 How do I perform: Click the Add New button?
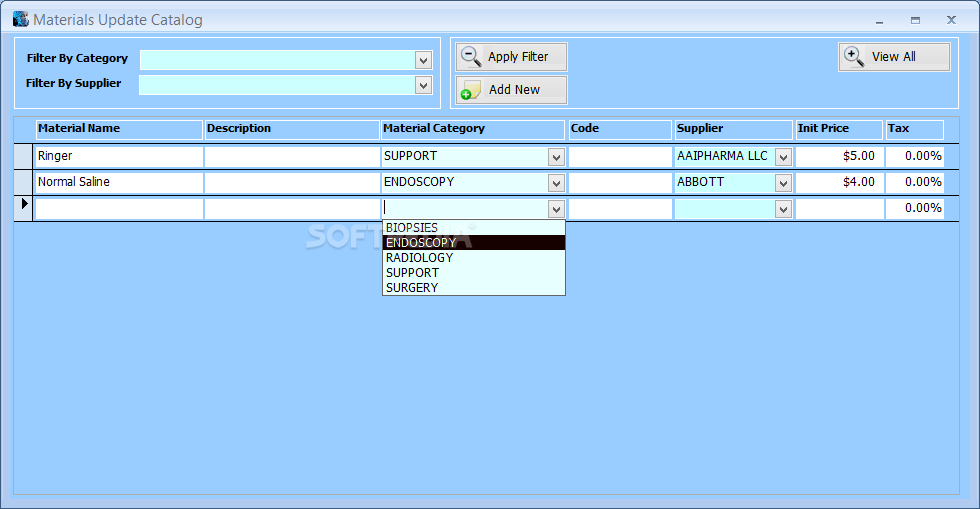click(511, 90)
